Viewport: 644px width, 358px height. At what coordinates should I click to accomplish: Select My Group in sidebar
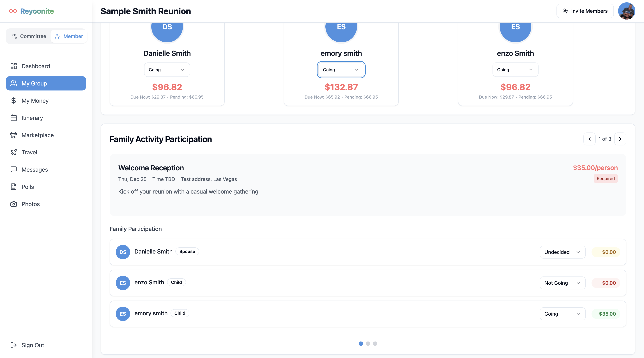[x=46, y=83]
